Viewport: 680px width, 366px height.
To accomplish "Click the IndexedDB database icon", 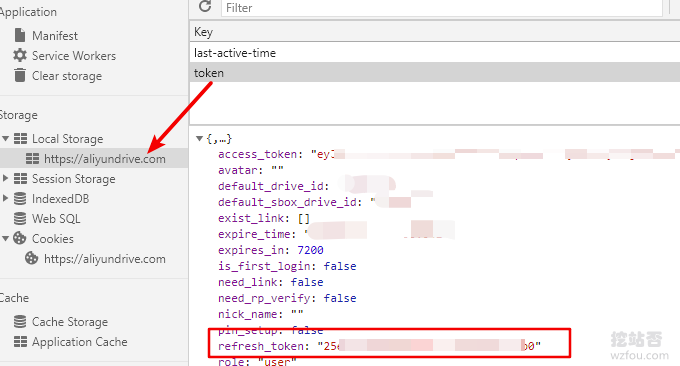I will click(20, 199).
